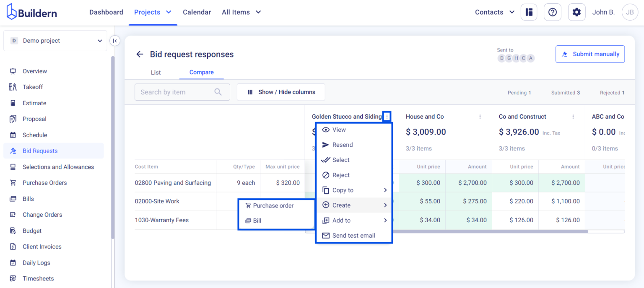Open the three-dot menu on House and Co
This screenshot has width=644, height=288.
click(479, 116)
